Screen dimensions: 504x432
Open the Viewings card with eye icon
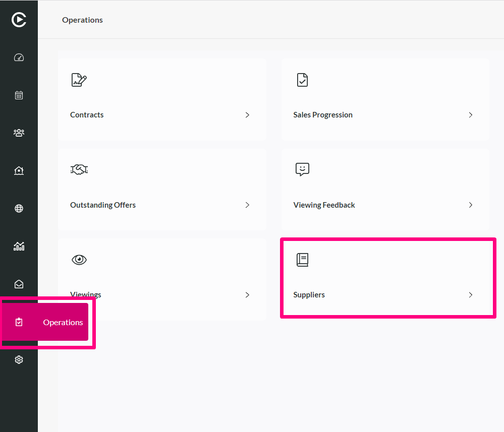162,279
